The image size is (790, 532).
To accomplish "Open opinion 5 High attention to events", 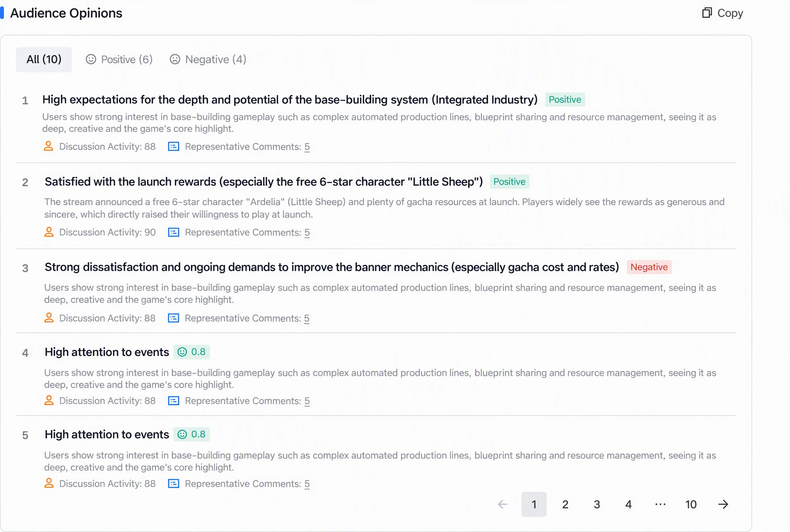I will pyautogui.click(x=107, y=435).
